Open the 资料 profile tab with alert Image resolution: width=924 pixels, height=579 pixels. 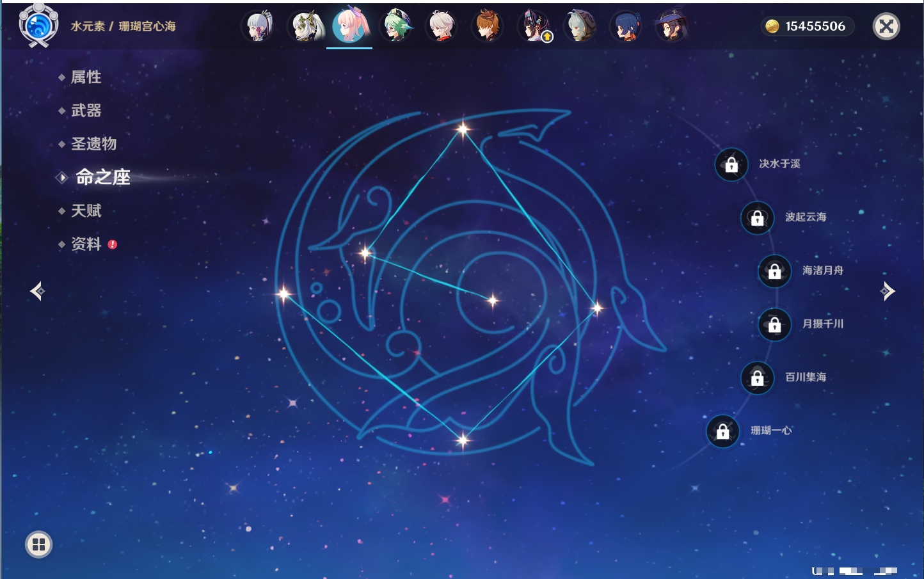86,244
